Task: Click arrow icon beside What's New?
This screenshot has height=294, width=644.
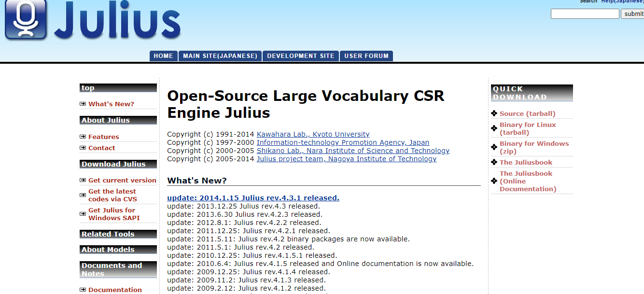Action: [x=83, y=104]
